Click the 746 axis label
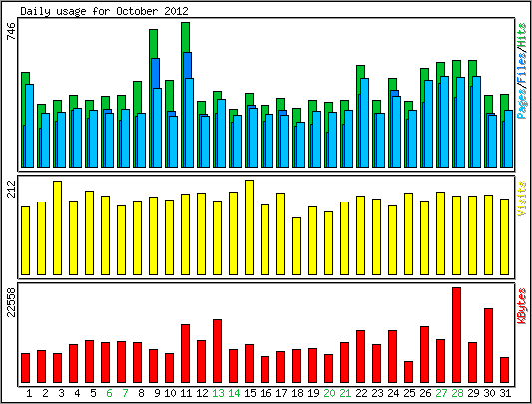The width and height of the screenshot is (532, 404). (11, 31)
